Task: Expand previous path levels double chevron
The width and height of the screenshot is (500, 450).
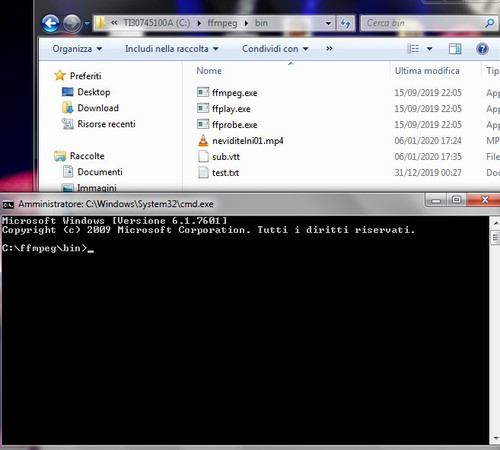Action: [114, 23]
